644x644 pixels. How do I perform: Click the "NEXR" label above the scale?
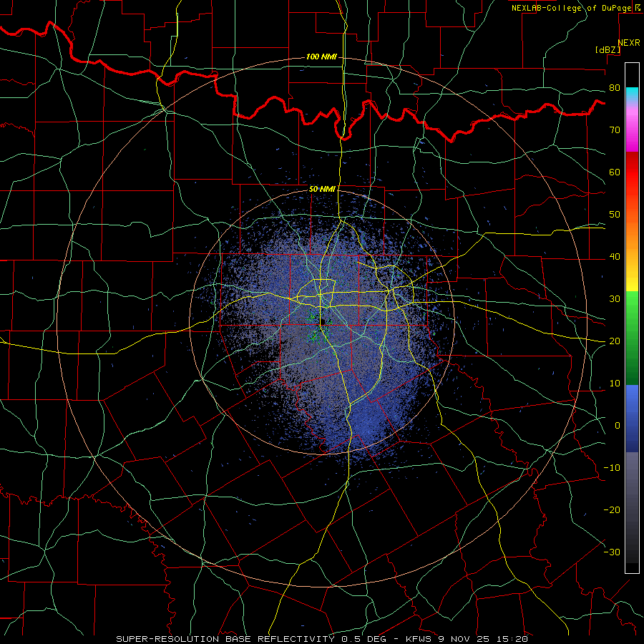[629, 43]
